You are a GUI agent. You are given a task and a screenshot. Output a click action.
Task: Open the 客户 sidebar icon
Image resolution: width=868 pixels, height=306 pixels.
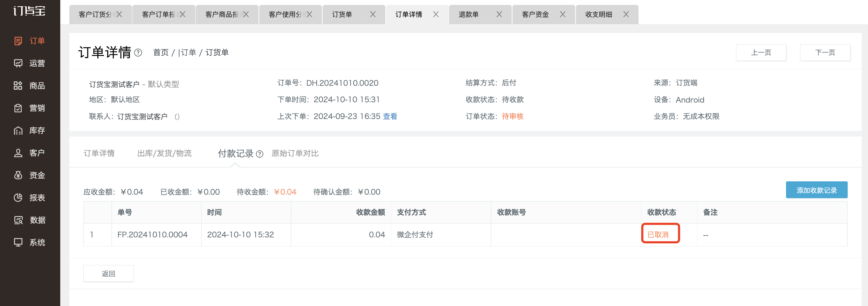pyautogui.click(x=18, y=153)
